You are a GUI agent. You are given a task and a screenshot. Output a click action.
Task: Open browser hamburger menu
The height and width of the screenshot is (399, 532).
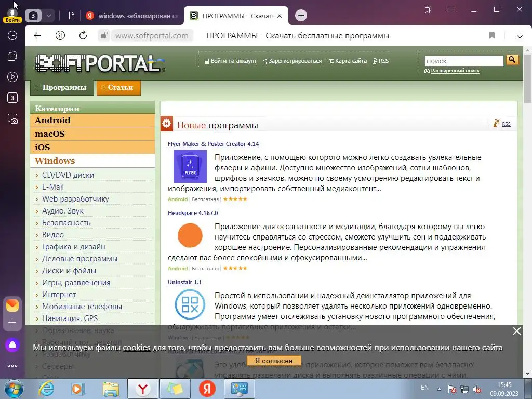point(451,9)
